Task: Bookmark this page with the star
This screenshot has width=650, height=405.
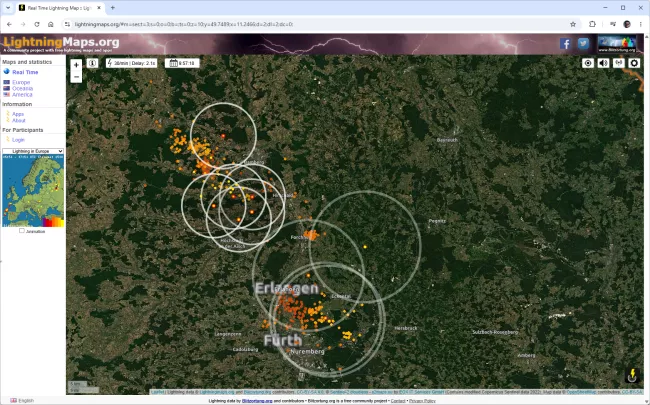Action: (x=573, y=24)
